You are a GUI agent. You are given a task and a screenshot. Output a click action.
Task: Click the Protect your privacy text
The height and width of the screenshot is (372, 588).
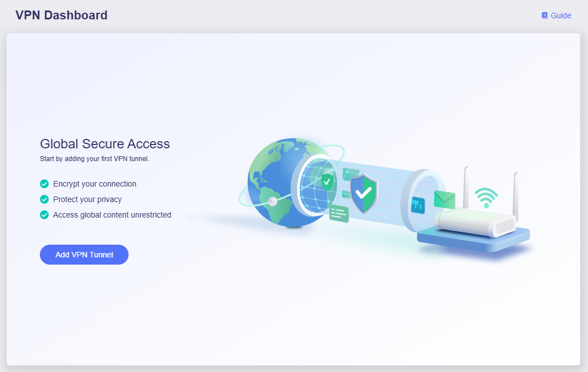pyautogui.click(x=88, y=199)
